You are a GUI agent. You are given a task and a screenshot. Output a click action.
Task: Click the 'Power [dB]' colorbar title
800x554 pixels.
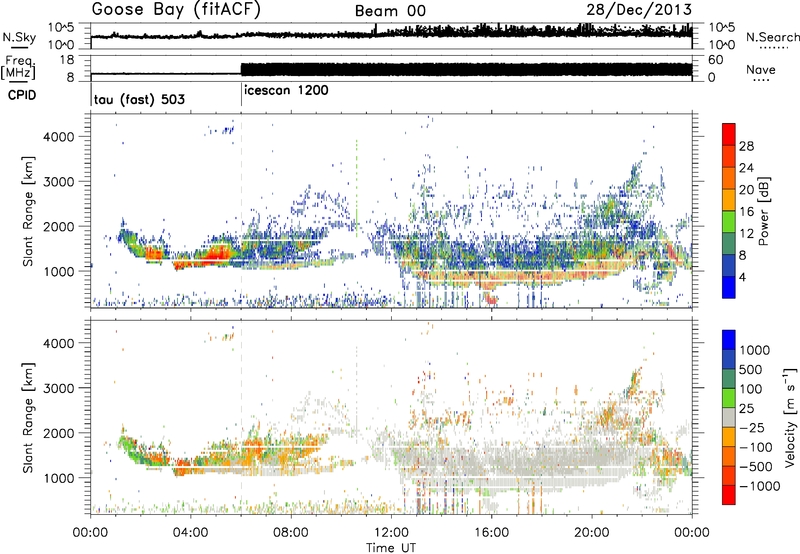pos(763,211)
